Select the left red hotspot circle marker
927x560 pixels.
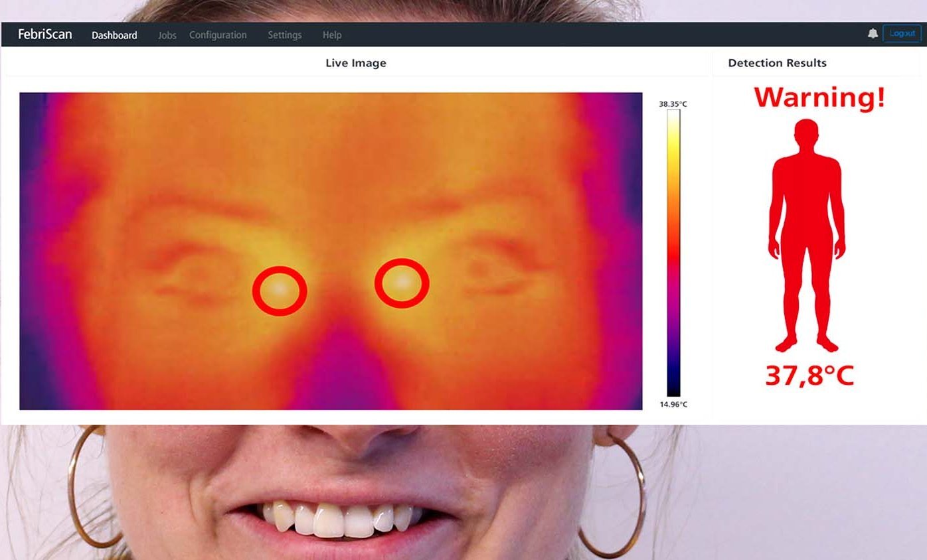pos(280,290)
